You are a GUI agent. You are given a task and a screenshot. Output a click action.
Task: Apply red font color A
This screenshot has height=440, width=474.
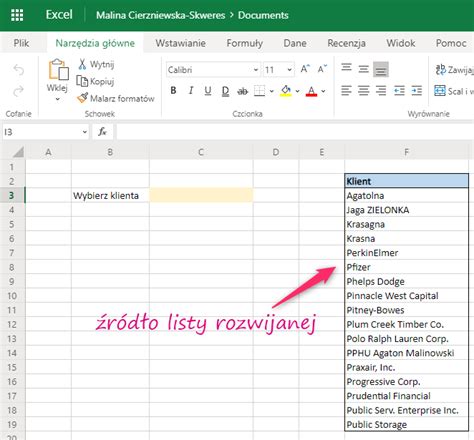click(x=311, y=91)
